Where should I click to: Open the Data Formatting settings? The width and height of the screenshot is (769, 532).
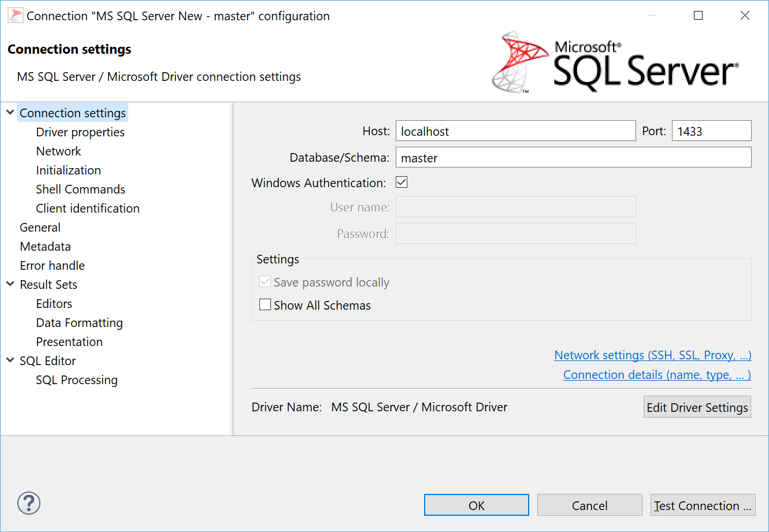[x=79, y=323]
